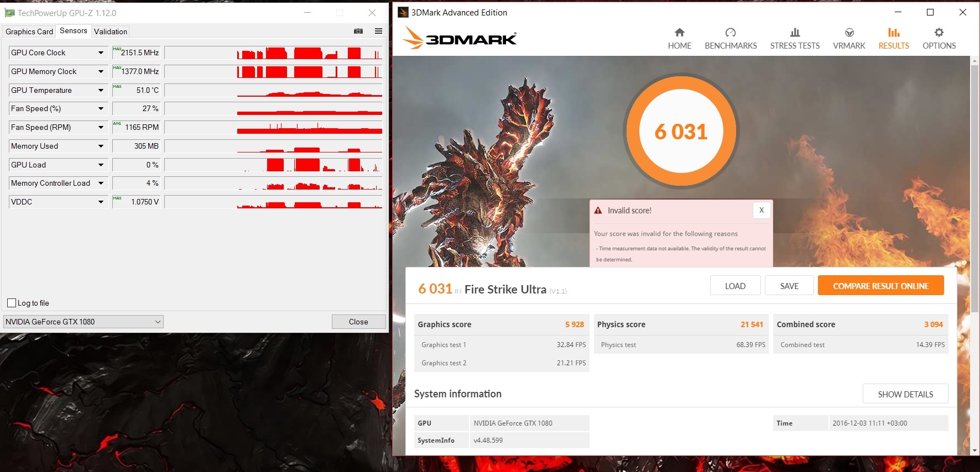Click the Invalid score warning triangle icon
The image size is (980, 472).
pyautogui.click(x=598, y=210)
